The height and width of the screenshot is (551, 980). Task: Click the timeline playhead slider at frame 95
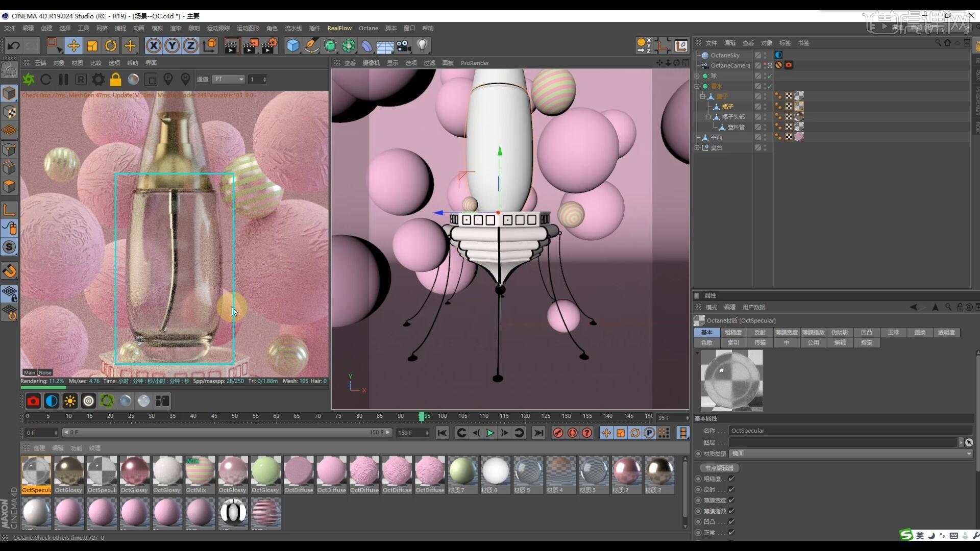421,417
